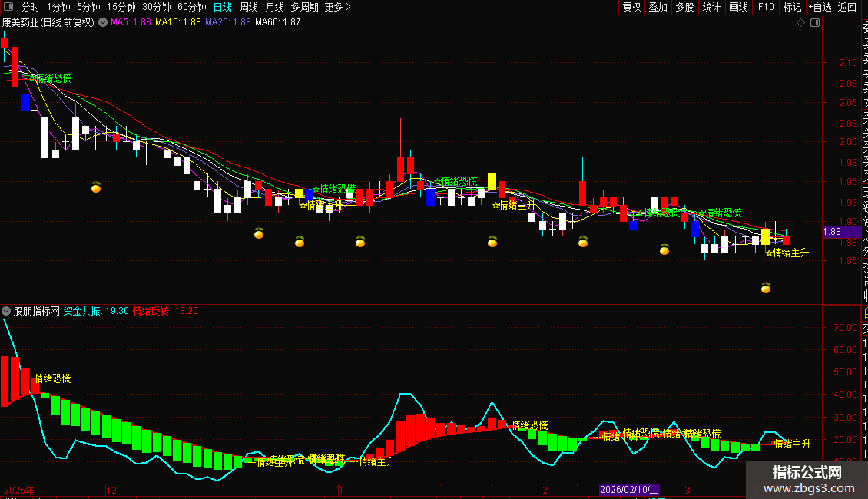The width and height of the screenshot is (868, 499).
Task: Click the 2026/02/10/二 date marker
Action: [629, 490]
